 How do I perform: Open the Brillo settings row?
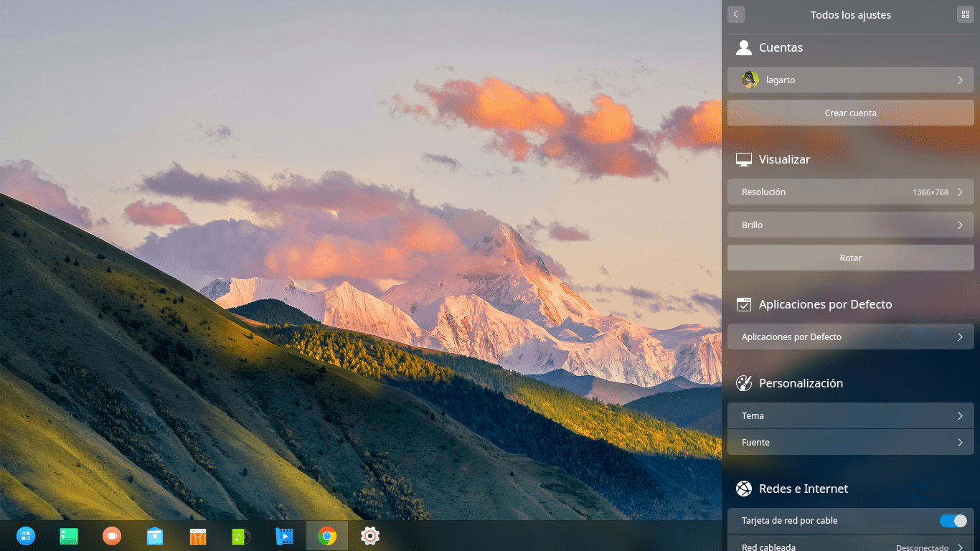tap(850, 225)
